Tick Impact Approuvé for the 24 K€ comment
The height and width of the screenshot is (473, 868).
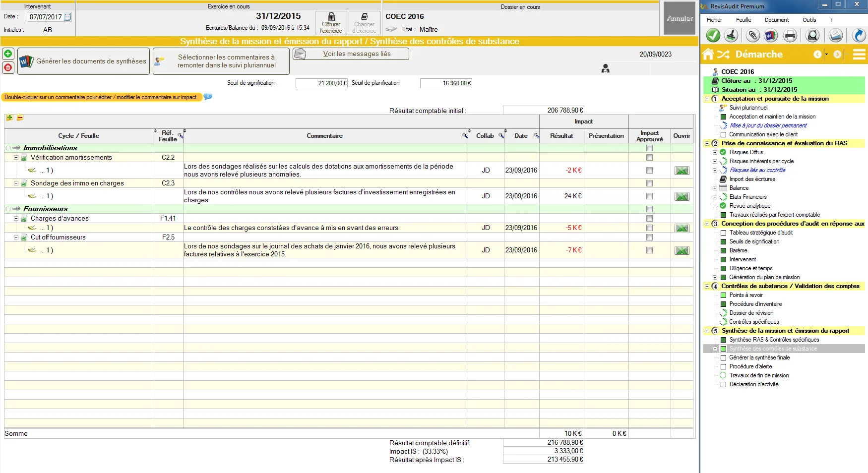pos(649,196)
